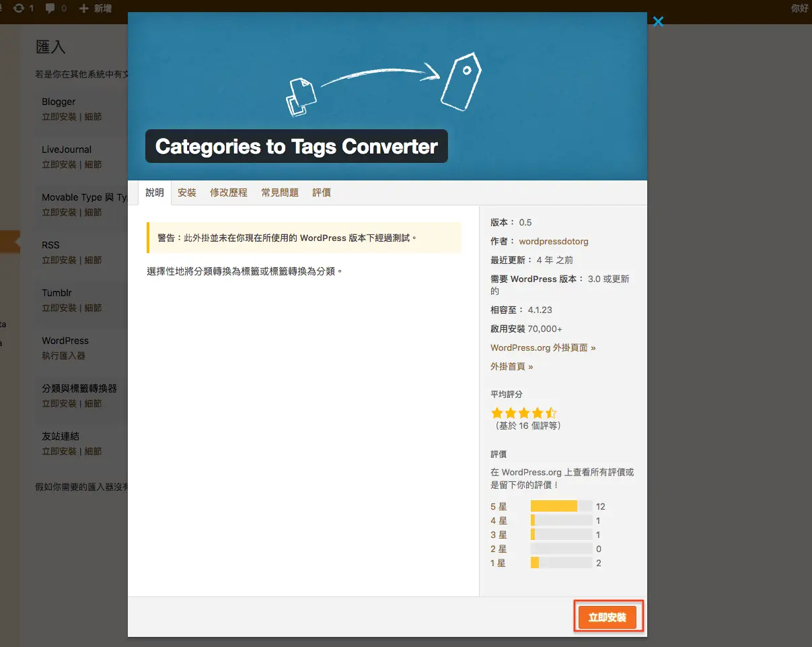Open the 常見問題 tab
The image size is (812, 647).
[280, 193]
